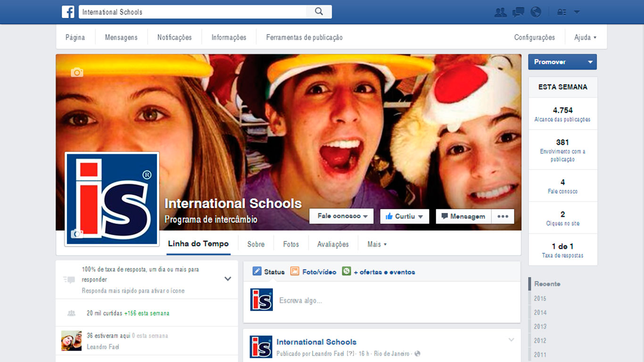Jump to 2015 in the timeline
Screen dimensions: 644x362
[540, 298]
